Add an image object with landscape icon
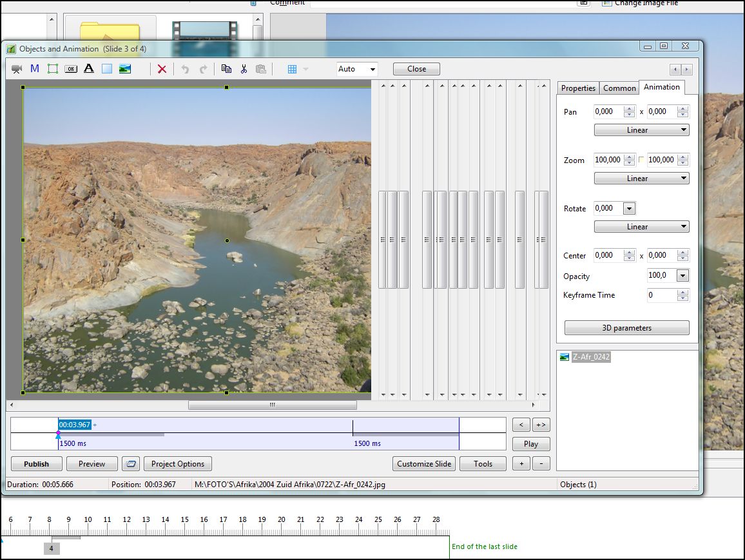The image size is (745, 560). point(125,69)
